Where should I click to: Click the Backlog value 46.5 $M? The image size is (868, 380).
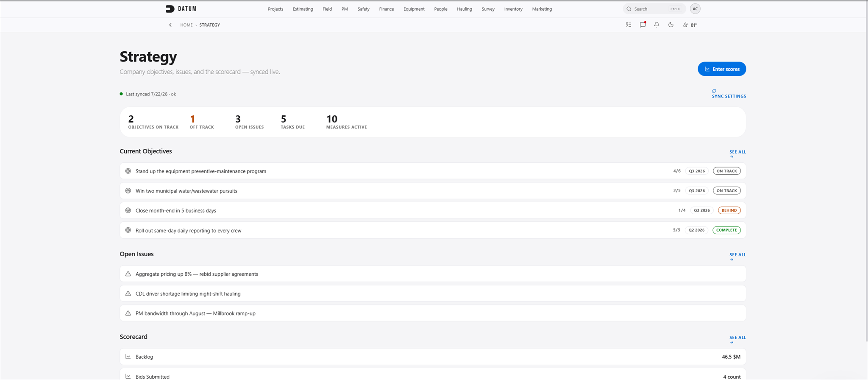731,357
